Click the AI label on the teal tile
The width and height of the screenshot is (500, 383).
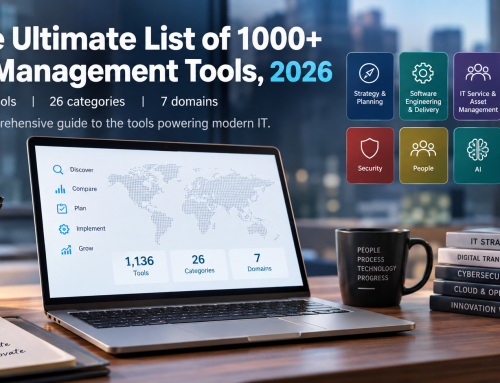pyautogui.click(x=478, y=169)
